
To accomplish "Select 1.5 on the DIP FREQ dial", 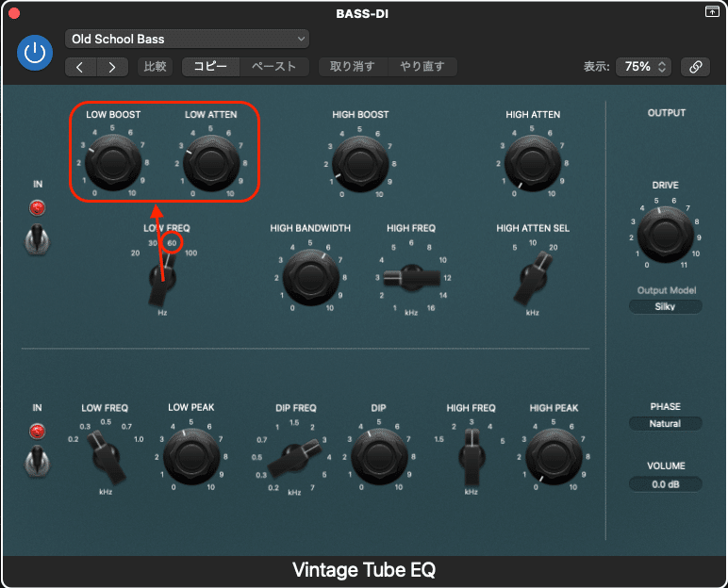I will point(294,422).
